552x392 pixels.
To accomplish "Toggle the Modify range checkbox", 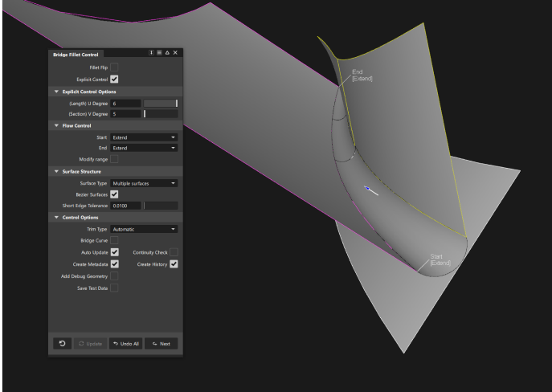I will [x=114, y=159].
